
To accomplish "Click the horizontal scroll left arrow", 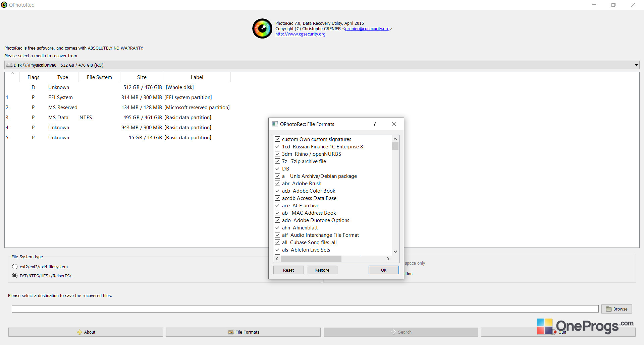I will click(277, 259).
